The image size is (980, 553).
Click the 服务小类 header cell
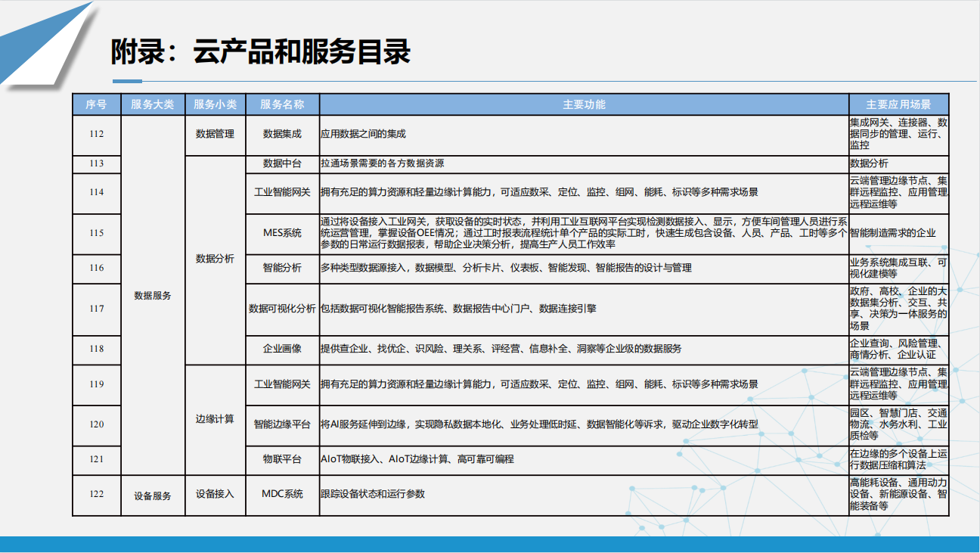(215, 104)
